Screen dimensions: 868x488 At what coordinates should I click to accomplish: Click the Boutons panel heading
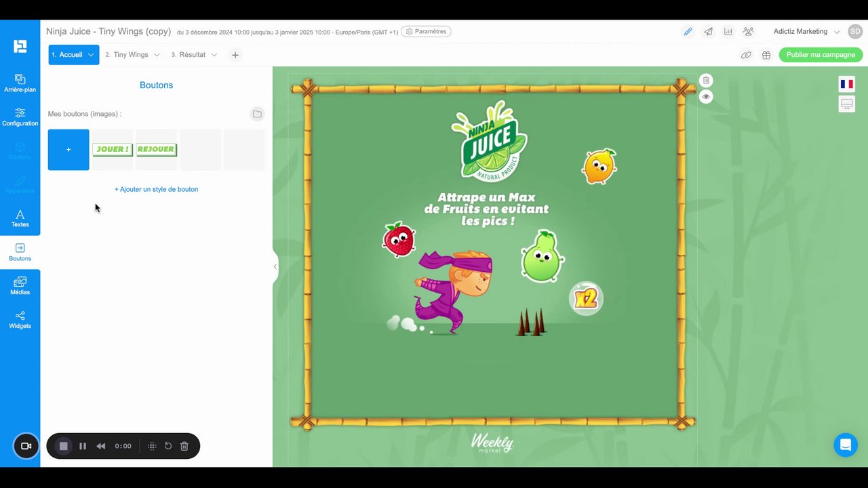click(x=157, y=85)
